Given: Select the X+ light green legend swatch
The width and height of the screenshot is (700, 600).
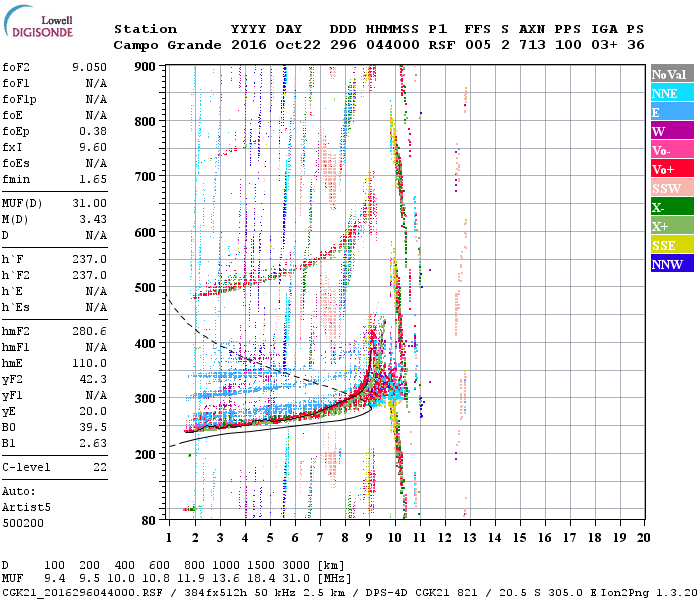Looking at the screenshot, I should [672, 226].
